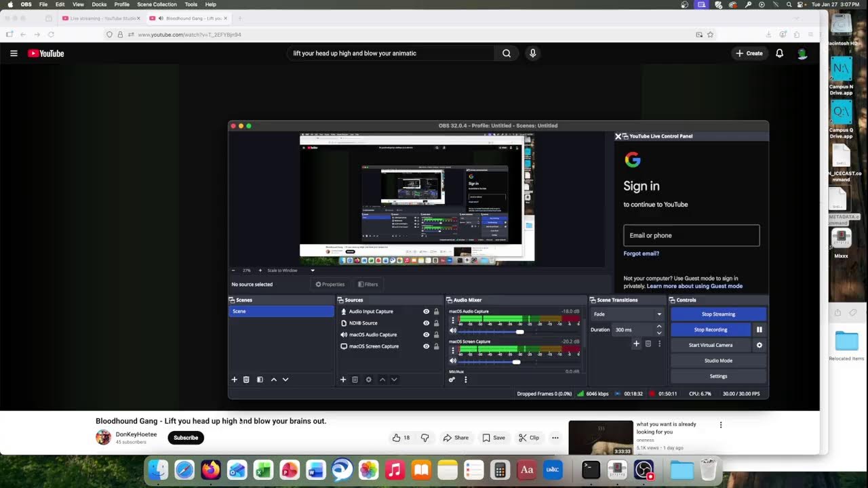Toggle visibility of macOS Screen Capture source

pos(427,346)
